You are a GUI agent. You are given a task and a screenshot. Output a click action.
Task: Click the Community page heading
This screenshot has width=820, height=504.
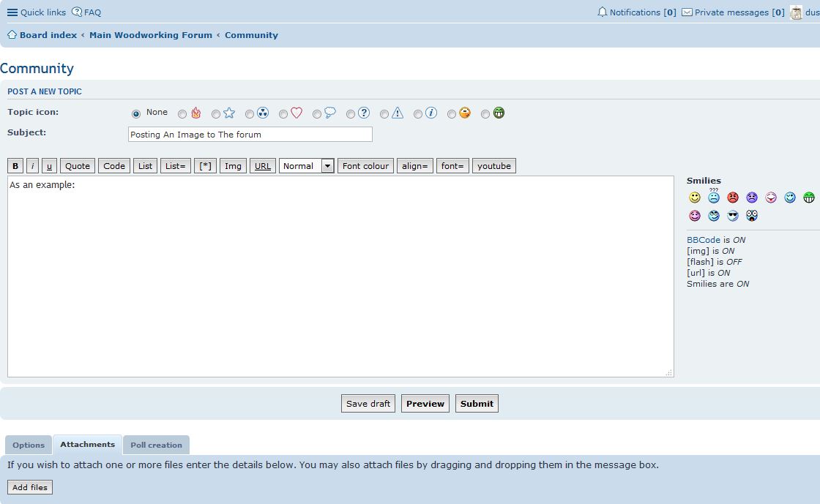[37, 69]
